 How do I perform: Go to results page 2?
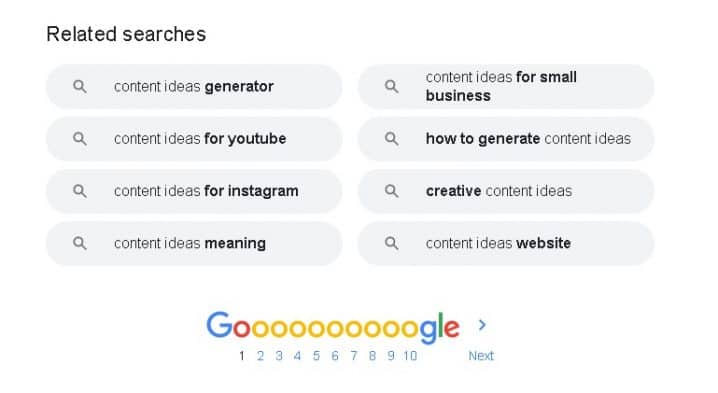pyautogui.click(x=260, y=355)
